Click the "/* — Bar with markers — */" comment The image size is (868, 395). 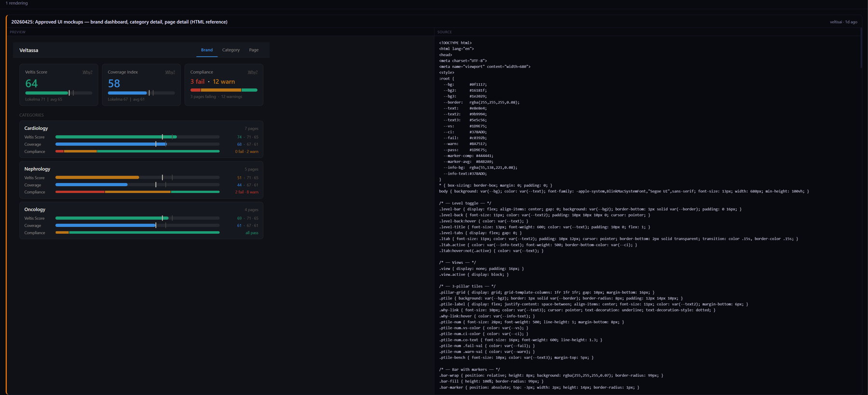coord(469,369)
